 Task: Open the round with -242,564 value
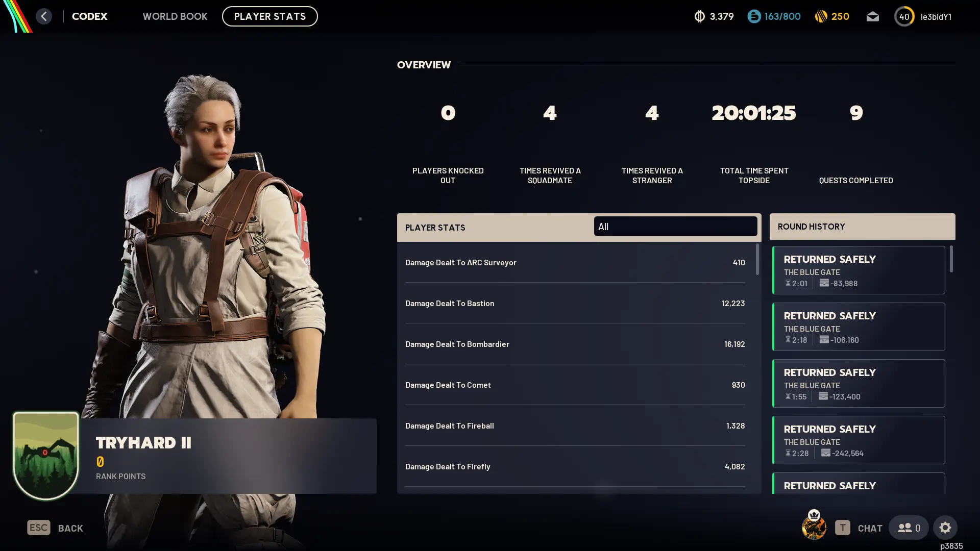859,440
